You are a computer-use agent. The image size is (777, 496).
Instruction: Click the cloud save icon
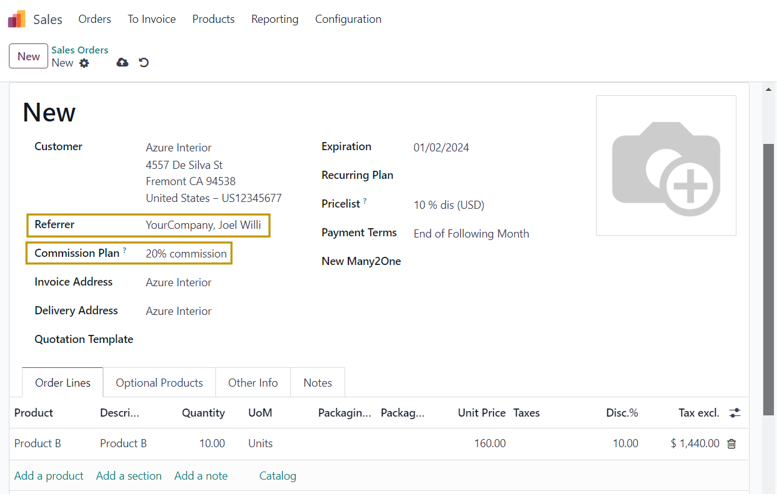coord(122,63)
